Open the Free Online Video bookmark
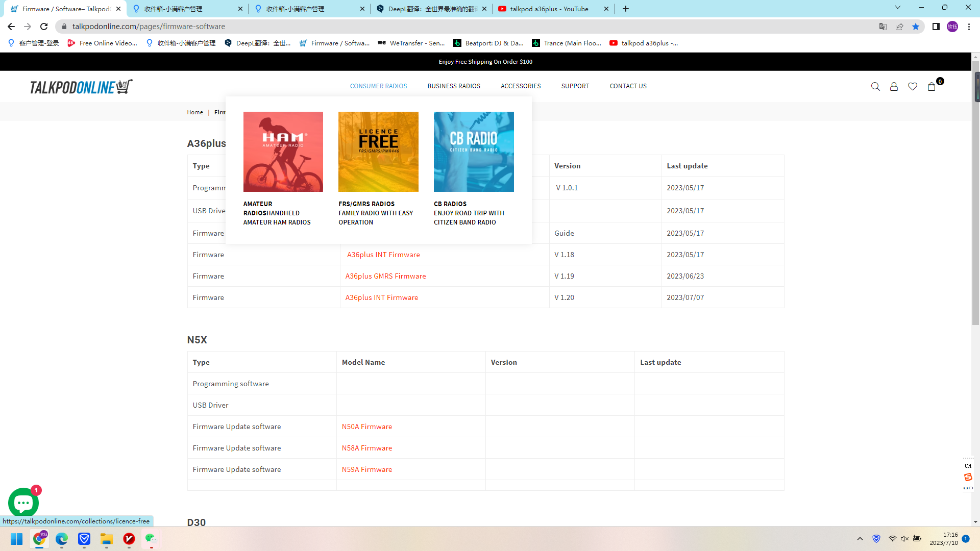Screen dimensions: 980x551 pos(103,43)
